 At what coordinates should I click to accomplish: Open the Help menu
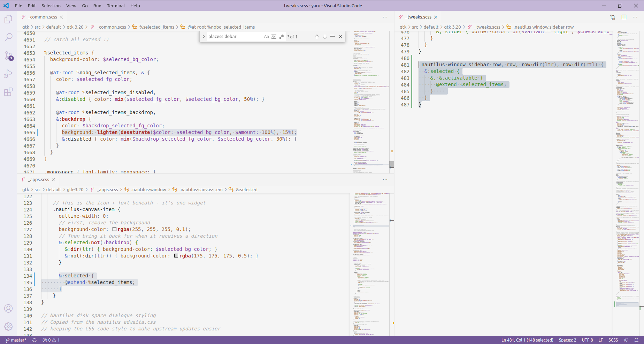click(135, 6)
